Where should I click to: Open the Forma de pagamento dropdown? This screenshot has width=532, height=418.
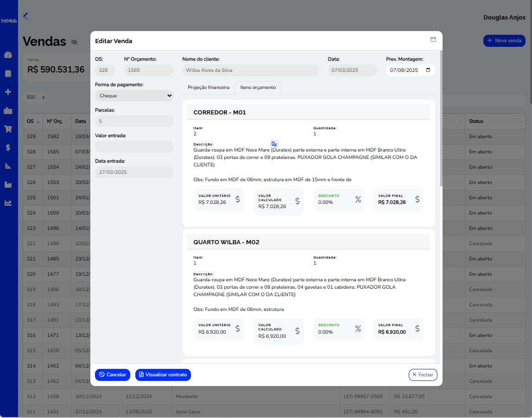click(134, 96)
